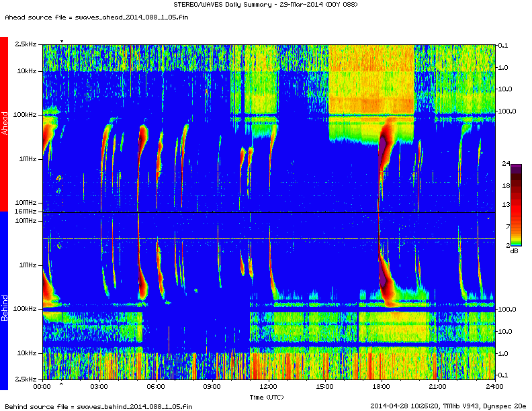This screenshot has height=411, width=532.
Task: Click the dB color scale bar
Action: 516,204
